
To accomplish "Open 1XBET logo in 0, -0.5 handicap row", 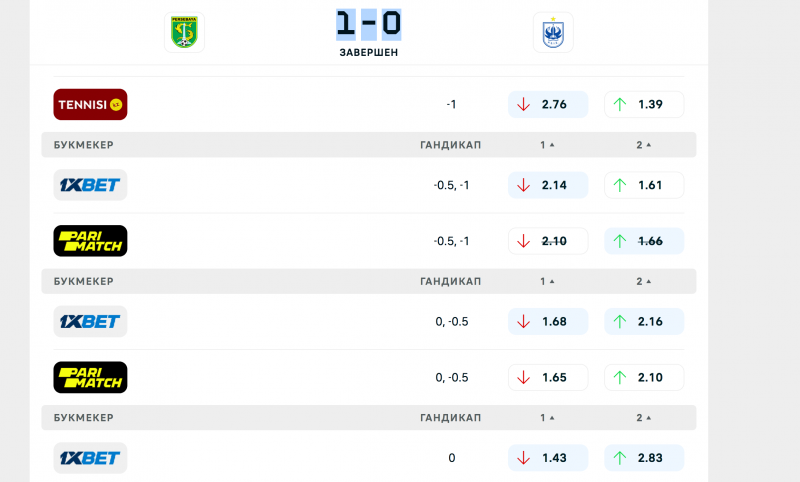I will click(x=90, y=321).
